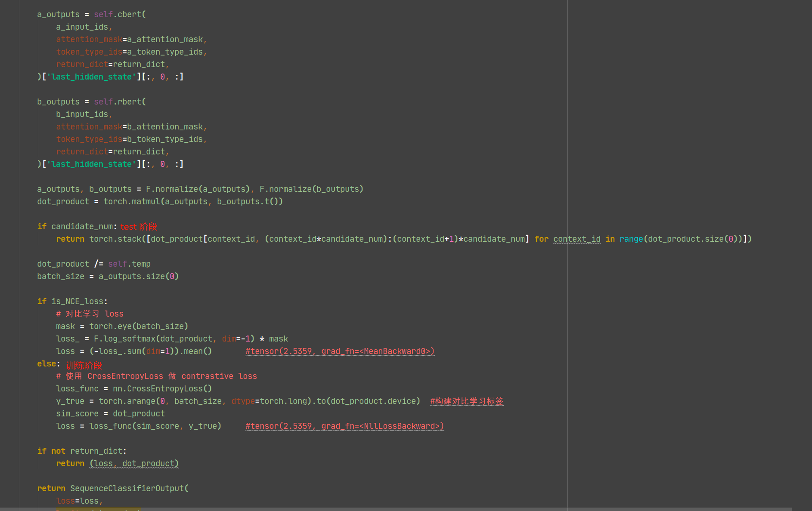
Task: Click 'dot_product /= self.temp' line
Action: (94, 264)
